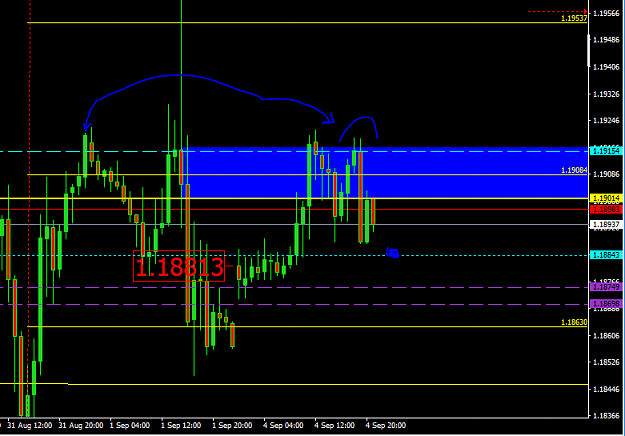Click the white vertical bar on price scale

tap(589, 51)
